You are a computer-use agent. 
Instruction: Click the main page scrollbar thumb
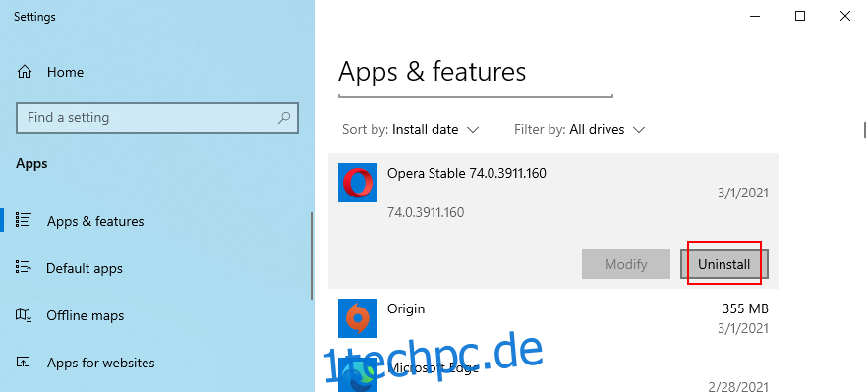tap(865, 130)
